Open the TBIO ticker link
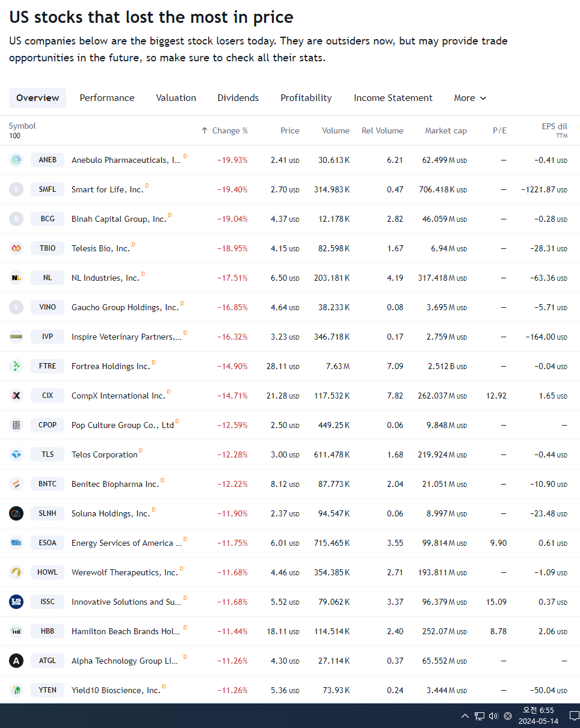 pyautogui.click(x=48, y=248)
